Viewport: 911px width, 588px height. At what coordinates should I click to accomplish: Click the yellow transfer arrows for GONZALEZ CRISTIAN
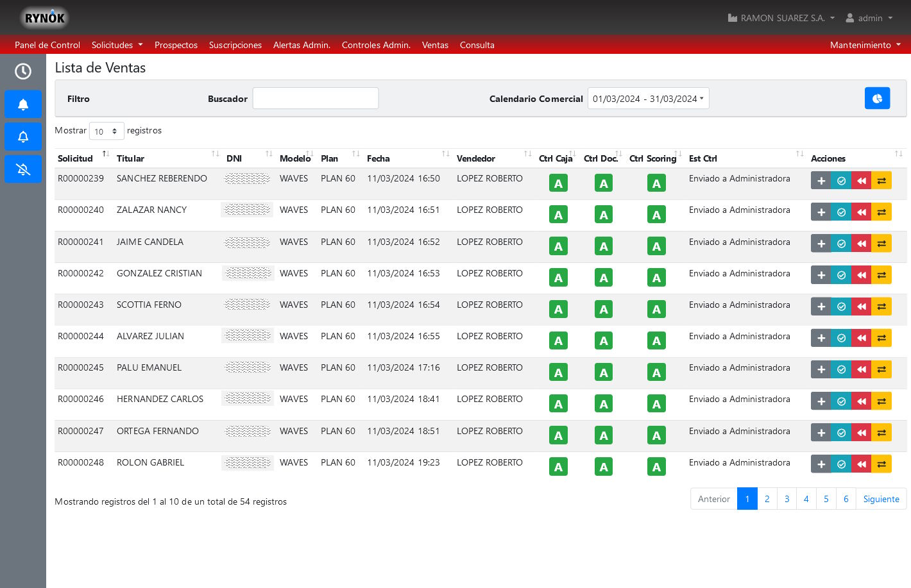(x=881, y=275)
